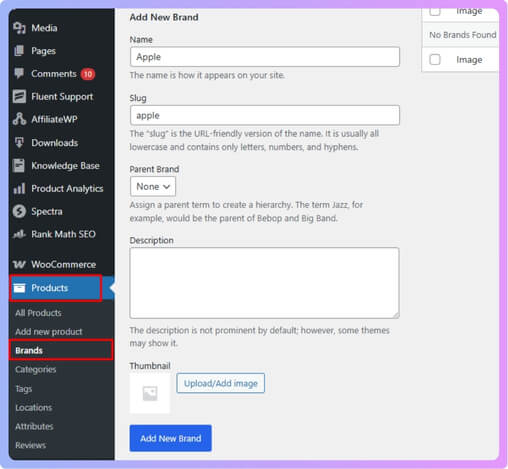Screen dimensions: 508x469
Task: Click the Parent Brand label
Action: (x=154, y=169)
